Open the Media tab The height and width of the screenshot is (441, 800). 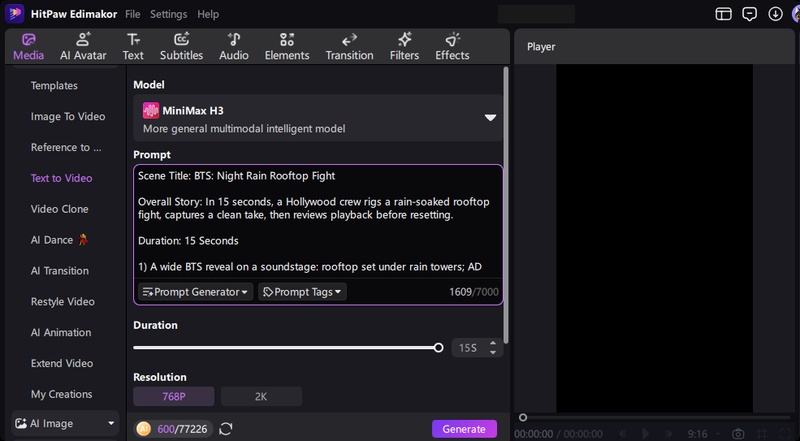pyautogui.click(x=29, y=47)
